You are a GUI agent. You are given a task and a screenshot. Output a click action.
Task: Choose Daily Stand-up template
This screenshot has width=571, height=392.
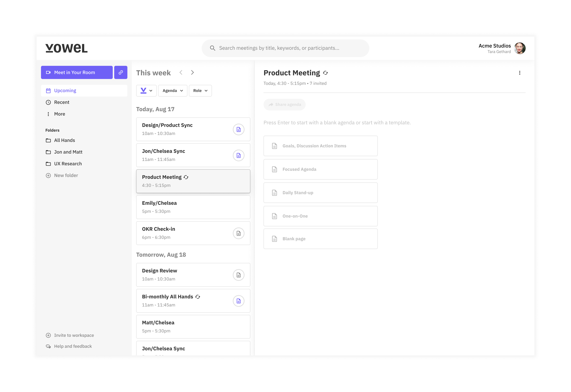tap(320, 193)
